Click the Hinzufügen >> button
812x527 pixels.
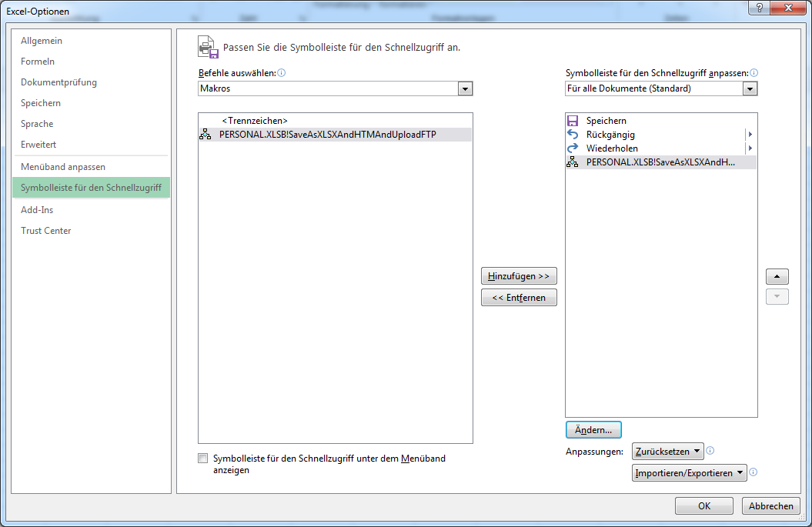[x=518, y=276]
